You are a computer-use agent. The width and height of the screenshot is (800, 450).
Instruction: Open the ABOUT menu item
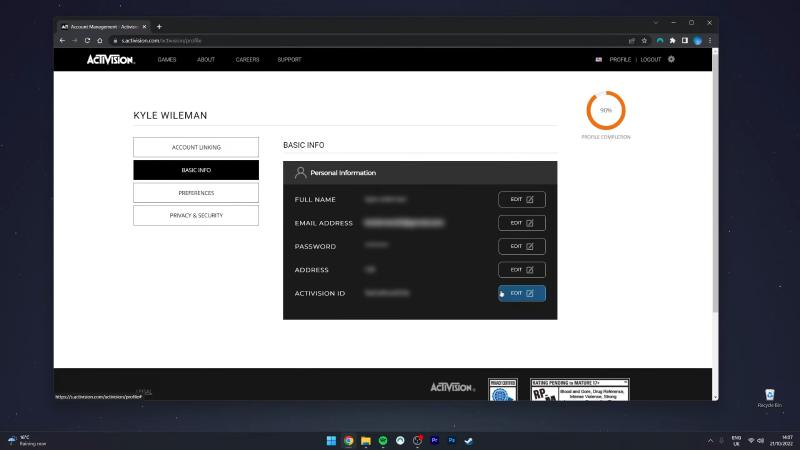click(x=206, y=60)
